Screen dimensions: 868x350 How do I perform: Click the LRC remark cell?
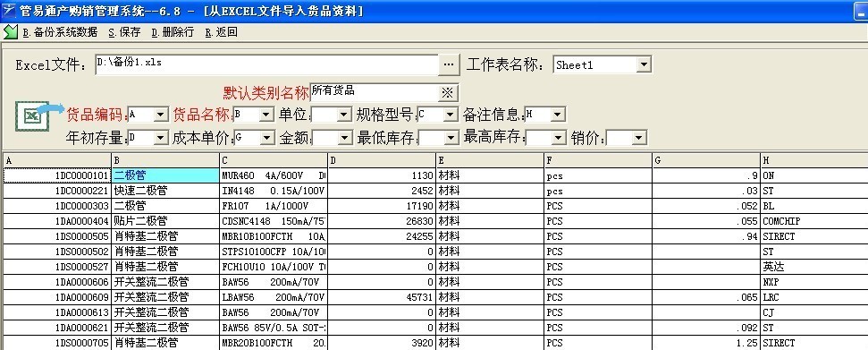814,297
